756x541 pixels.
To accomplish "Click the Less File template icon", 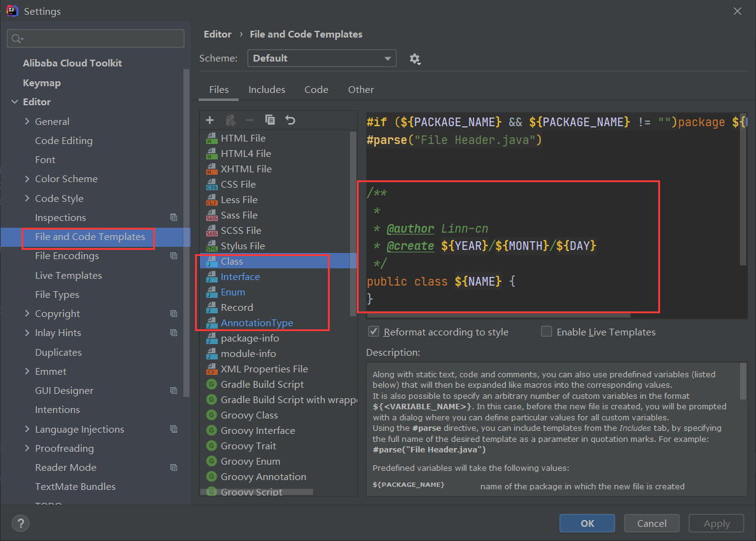I will click(211, 200).
